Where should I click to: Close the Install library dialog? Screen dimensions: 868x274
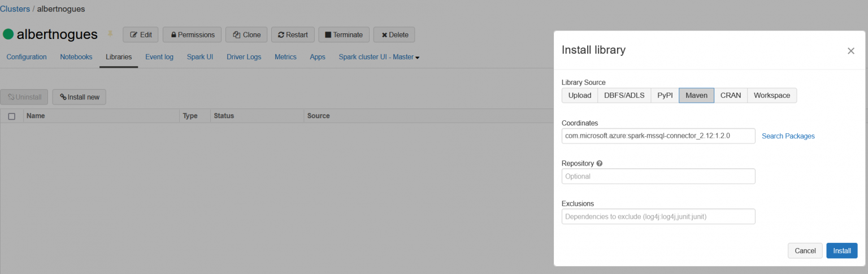[850, 51]
